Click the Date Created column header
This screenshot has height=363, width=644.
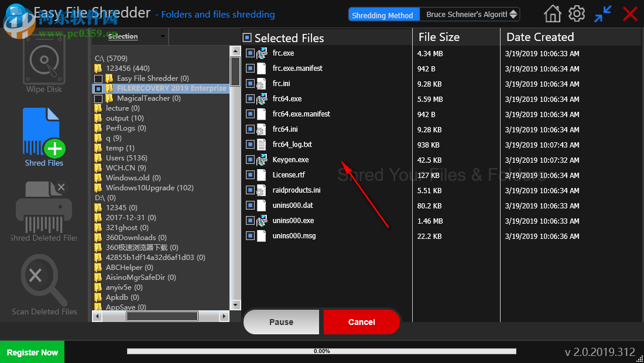(540, 37)
